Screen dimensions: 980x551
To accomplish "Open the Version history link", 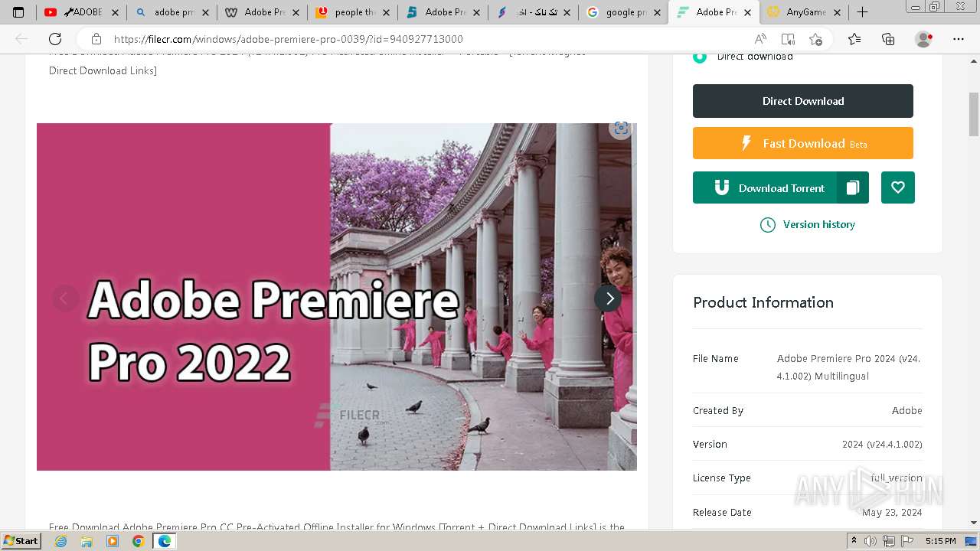I will (818, 224).
